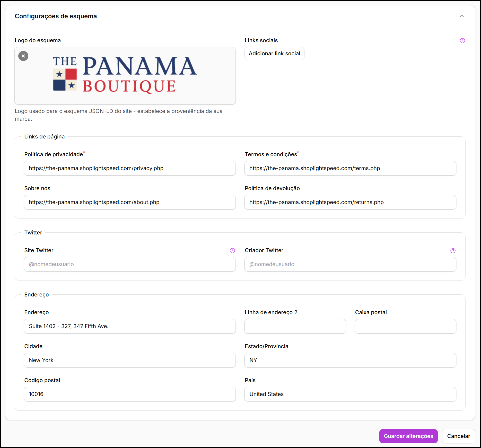Collapse the Configurações de esquema section
The image size is (481, 448).
(461, 16)
